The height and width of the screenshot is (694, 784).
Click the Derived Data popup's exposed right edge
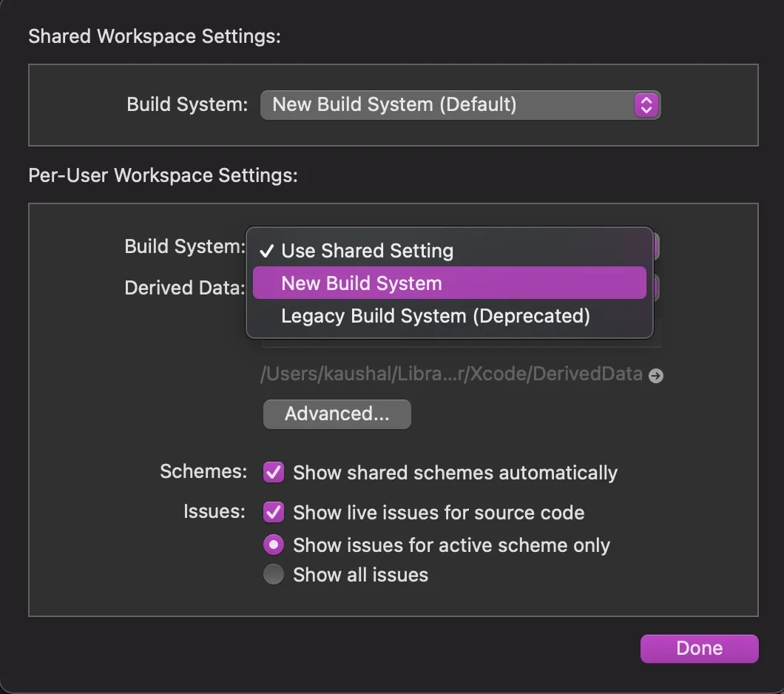656,287
